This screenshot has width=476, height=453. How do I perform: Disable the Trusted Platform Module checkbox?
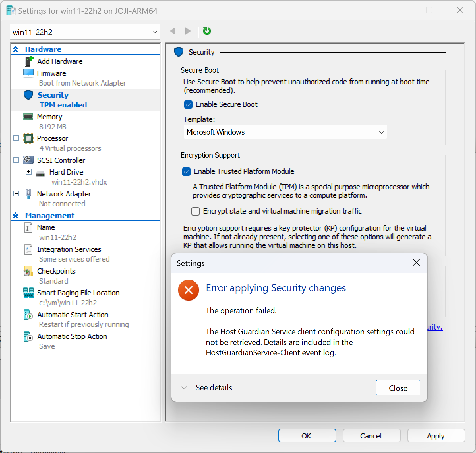[186, 172]
